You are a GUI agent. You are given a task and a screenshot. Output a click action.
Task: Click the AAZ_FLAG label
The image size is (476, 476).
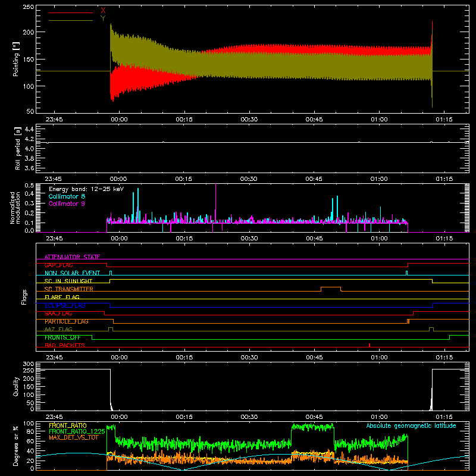pyautogui.click(x=58, y=329)
